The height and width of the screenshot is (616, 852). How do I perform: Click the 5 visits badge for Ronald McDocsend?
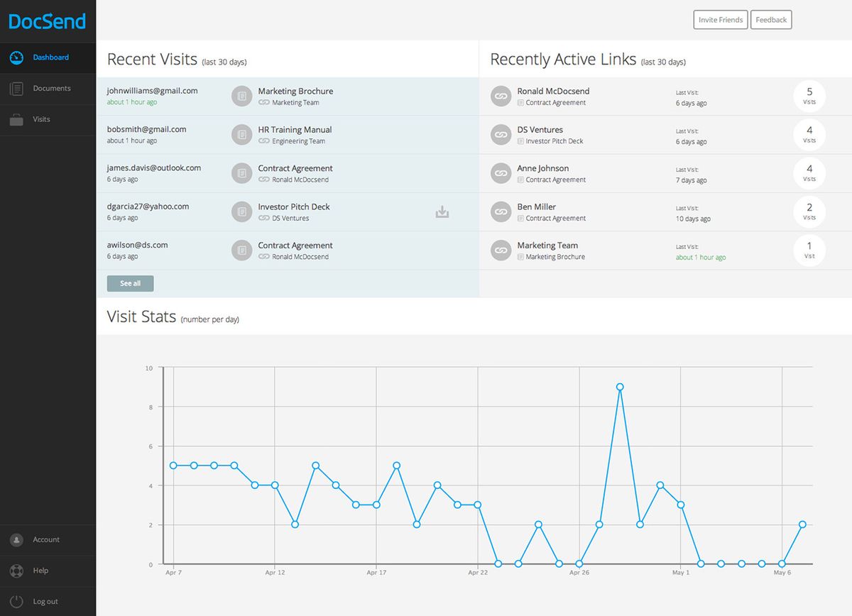pyautogui.click(x=809, y=96)
